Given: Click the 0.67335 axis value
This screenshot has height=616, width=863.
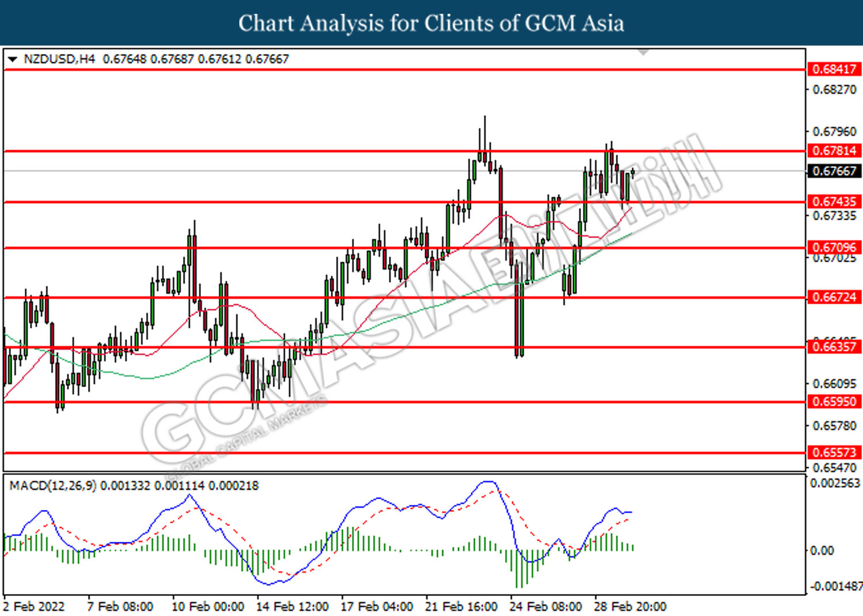Looking at the screenshot, I should click(x=834, y=216).
